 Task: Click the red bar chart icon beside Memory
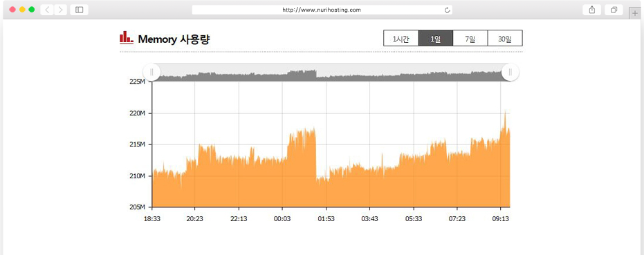tap(126, 38)
